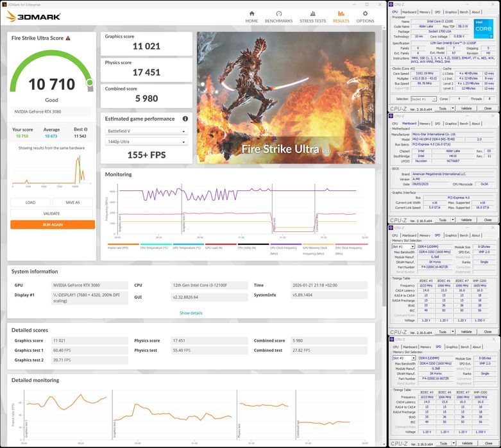Screen dimensions: 501x448
Task: Expand Tools arrow in CPU-Z Slot #1 window
Action: point(453,332)
